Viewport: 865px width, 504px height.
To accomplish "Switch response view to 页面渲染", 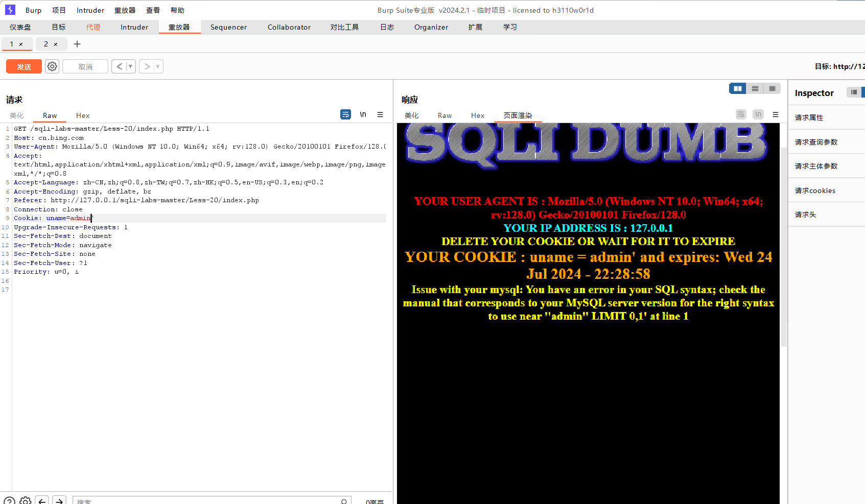I will [x=518, y=115].
